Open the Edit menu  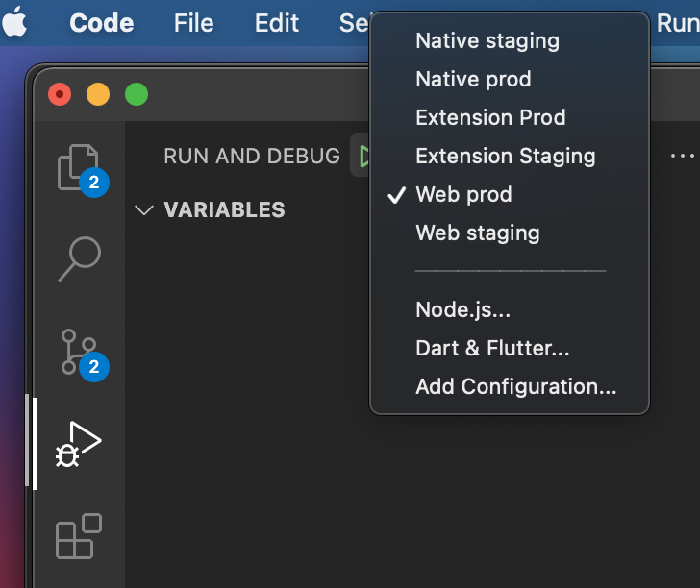pos(276,23)
